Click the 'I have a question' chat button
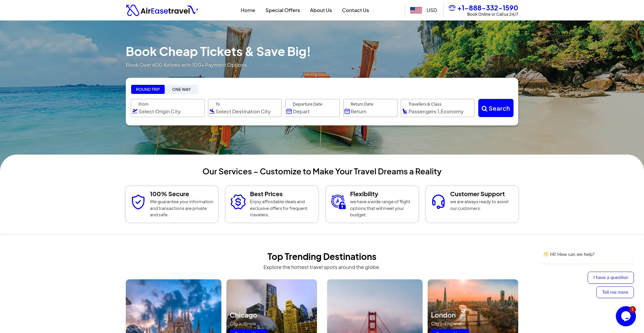Viewport: 644px width, 333px height. tap(610, 278)
